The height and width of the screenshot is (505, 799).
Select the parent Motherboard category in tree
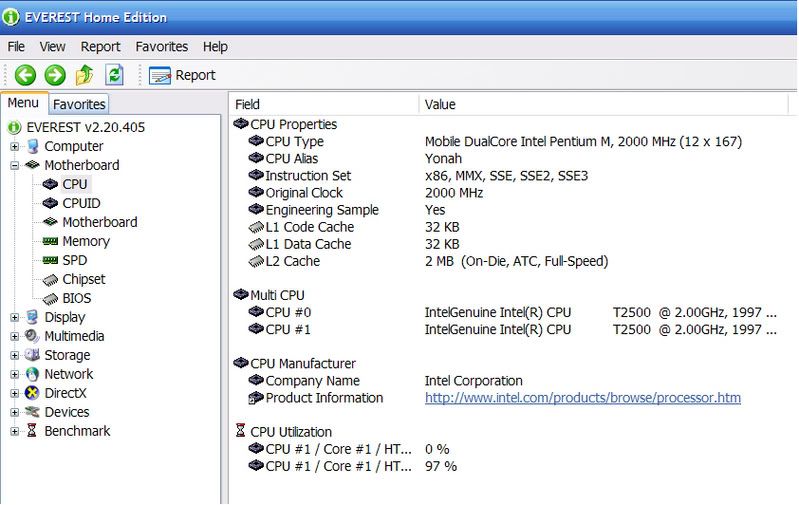(x=82, y=165)
